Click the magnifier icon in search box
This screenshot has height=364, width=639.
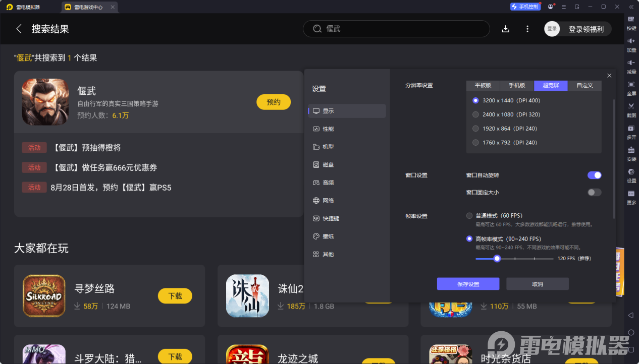coord(317,29)
